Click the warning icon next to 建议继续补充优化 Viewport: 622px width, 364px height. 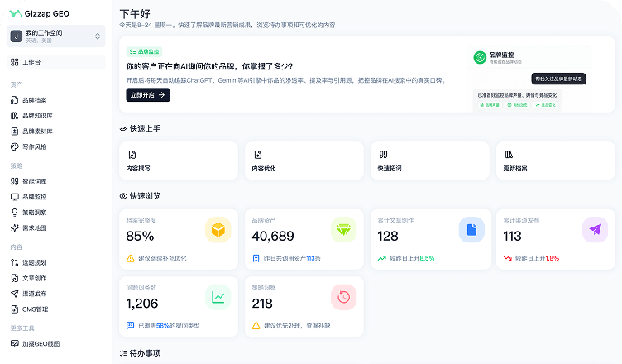pos(131,258)
